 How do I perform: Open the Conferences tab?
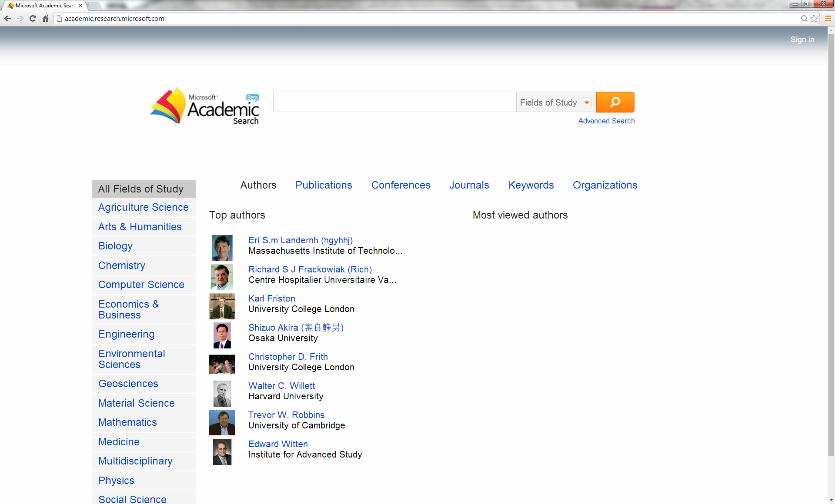[x=401, y=185]
